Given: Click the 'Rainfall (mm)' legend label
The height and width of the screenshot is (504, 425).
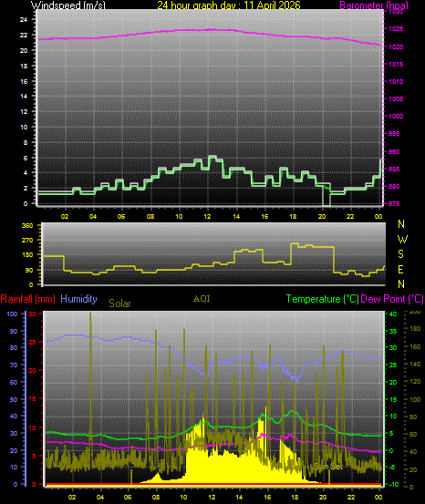Looking at the screenshot, I should [x=28, y=299].
